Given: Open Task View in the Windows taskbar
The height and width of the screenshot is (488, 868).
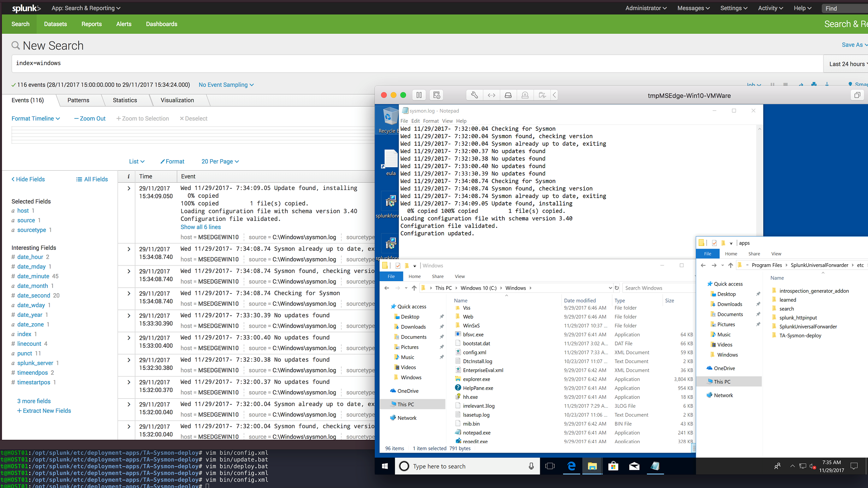Looking at the screenshot, I should point(550,466).
